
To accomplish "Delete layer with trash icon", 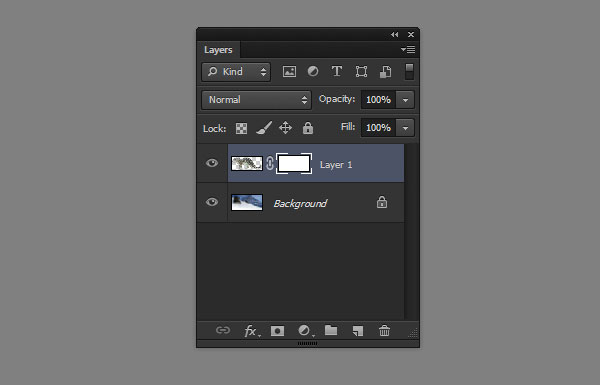I will 385,331.
